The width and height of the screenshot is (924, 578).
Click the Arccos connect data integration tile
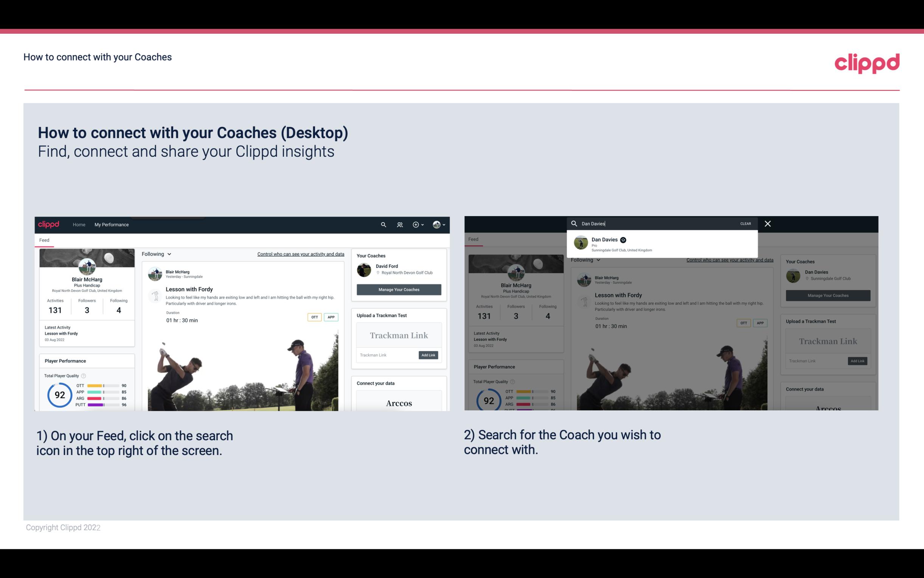[x=399, y=404]
